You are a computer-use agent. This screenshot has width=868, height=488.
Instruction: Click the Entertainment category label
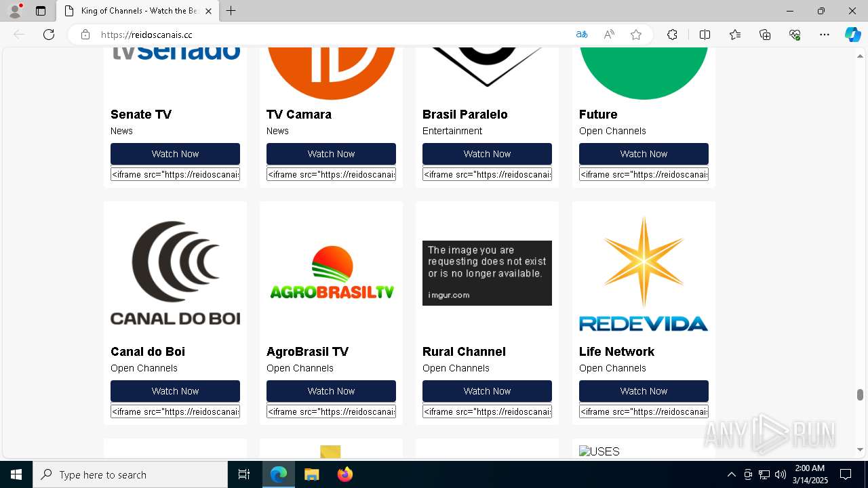click(452, 131)
